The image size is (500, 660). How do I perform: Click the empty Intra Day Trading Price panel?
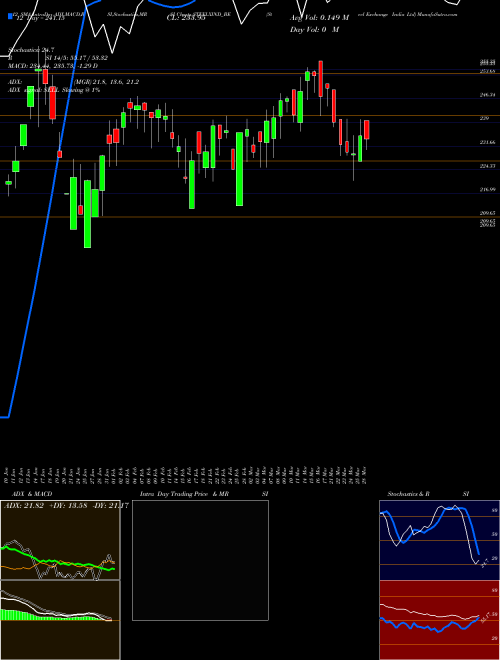[x=200, y=560]
